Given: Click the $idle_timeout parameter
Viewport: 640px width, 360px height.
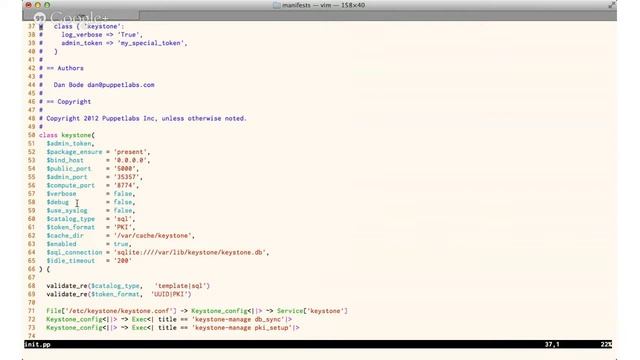Looking at the screenshot, I should point(71,261).
